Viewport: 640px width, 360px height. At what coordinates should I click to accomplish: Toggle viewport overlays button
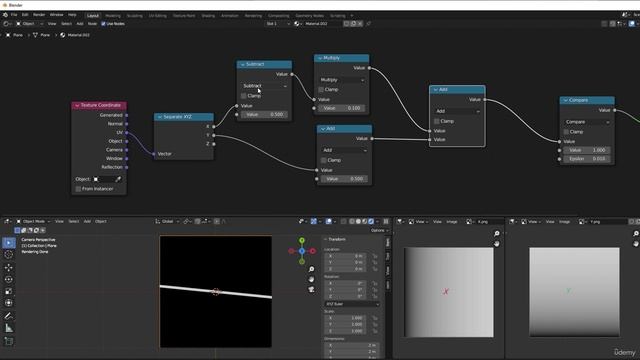[329, 221]
